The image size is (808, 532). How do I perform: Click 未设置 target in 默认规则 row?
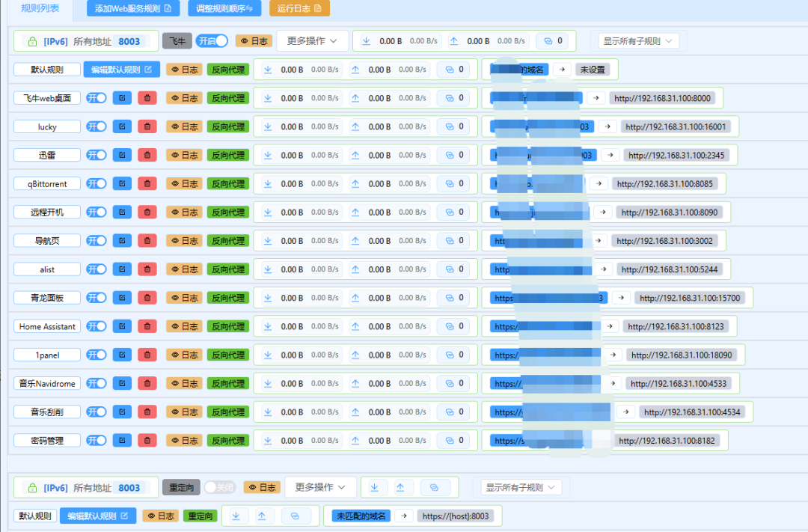click(593, 70)
